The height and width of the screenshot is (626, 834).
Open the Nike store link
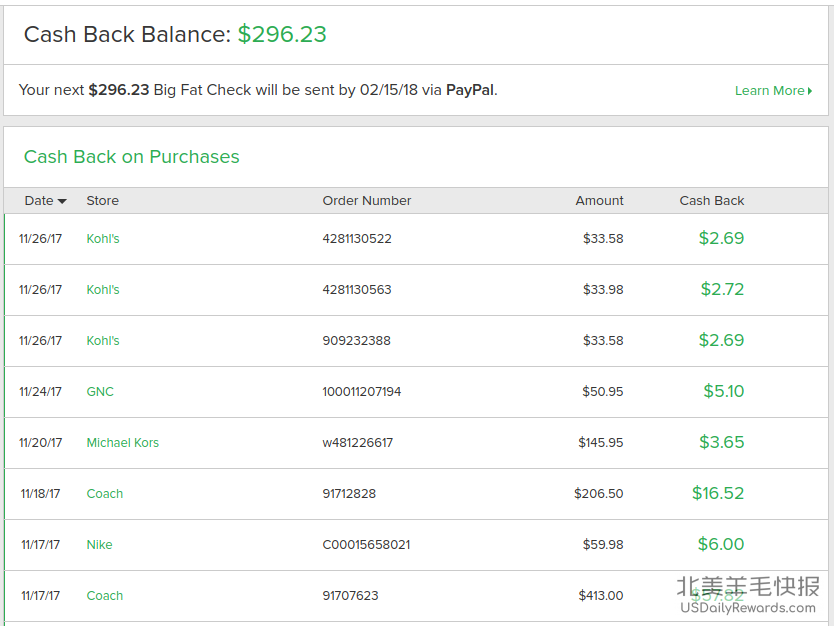[99, 545]
